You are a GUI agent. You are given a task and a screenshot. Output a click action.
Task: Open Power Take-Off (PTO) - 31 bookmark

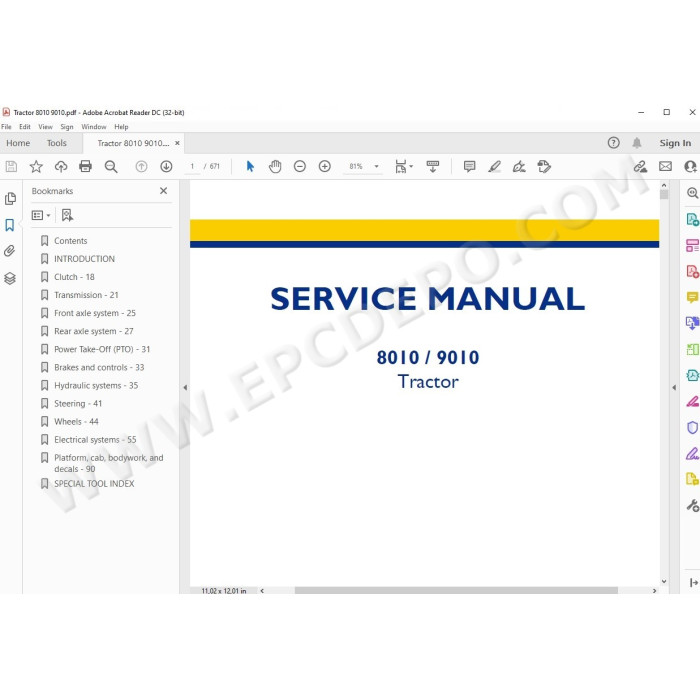tap(102, 349)
